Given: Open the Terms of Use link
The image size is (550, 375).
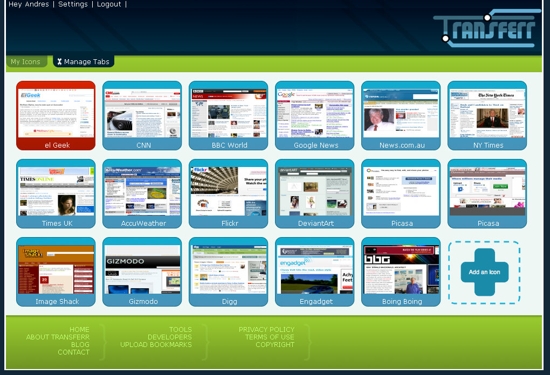Looking at the screenshot, I should coord(269,337).
